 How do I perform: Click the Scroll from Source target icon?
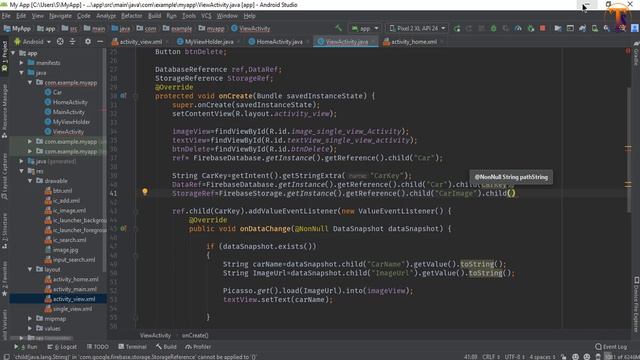point(60,42)
